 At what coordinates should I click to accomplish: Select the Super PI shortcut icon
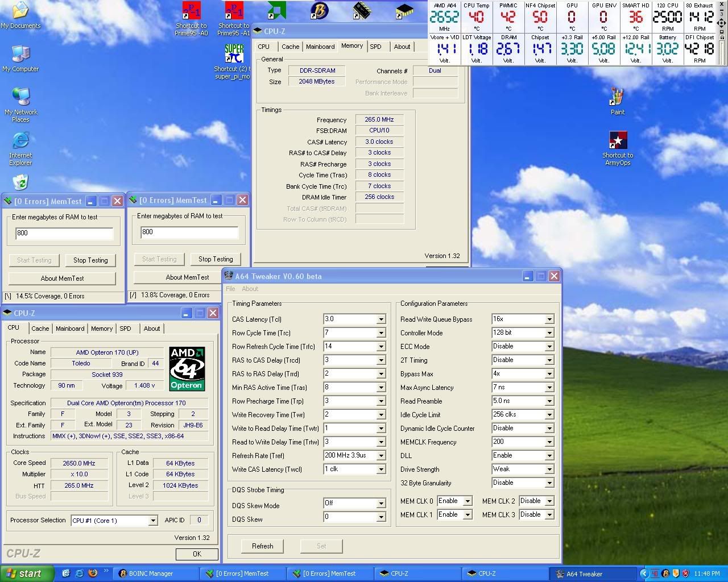pos(234,61)
